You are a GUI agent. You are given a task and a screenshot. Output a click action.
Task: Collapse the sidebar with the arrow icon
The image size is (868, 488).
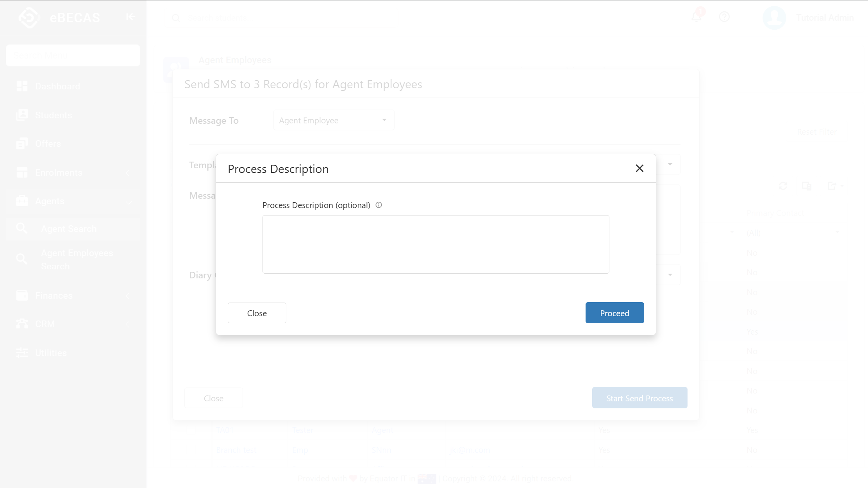click(130, 17)
